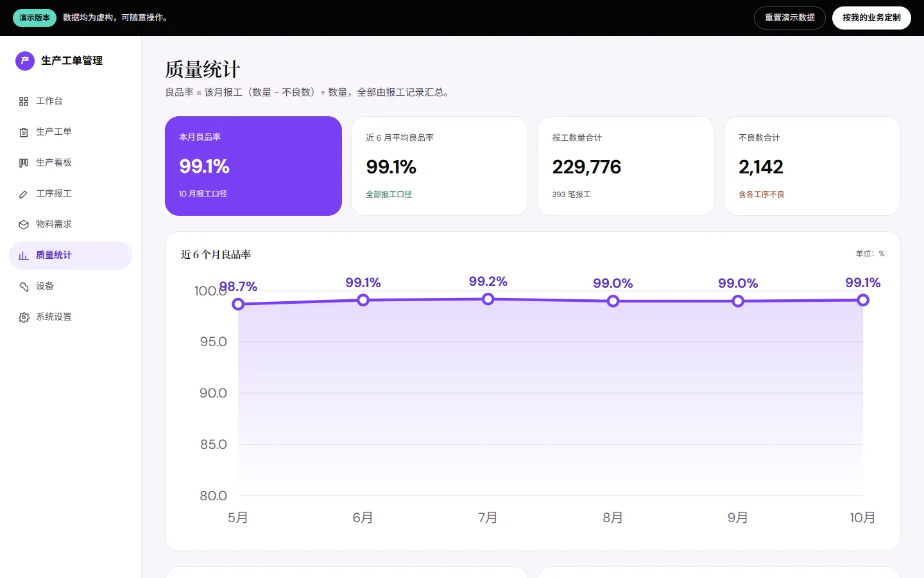Click the 生产工单管理 app title
This screenshot has height=578, width=924.
(x=72, y=61)
